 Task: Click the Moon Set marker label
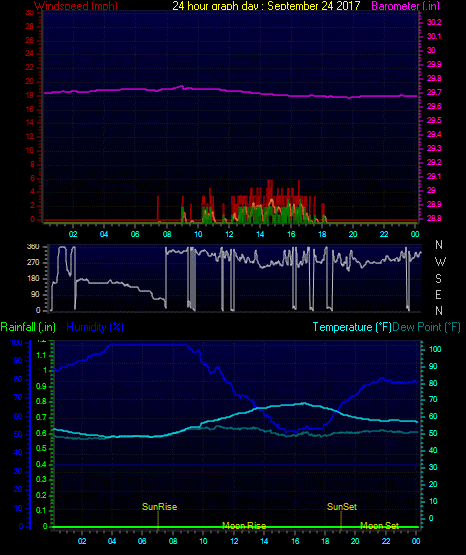(x=379, y=526)
